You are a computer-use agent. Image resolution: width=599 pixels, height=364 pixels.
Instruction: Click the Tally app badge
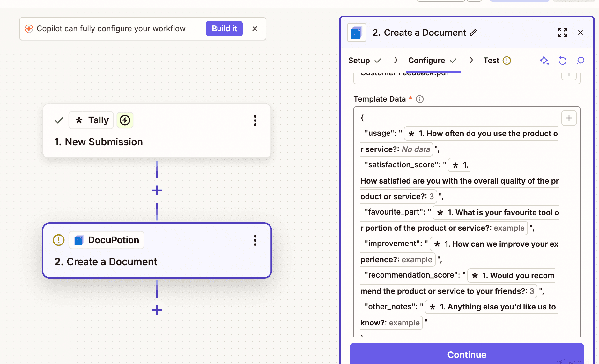91,120
